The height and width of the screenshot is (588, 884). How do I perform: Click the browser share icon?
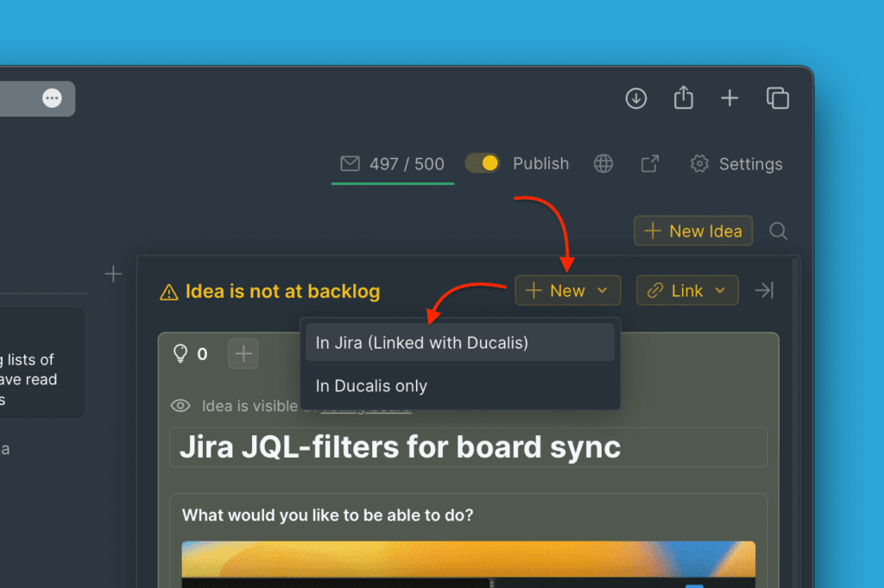683,98
